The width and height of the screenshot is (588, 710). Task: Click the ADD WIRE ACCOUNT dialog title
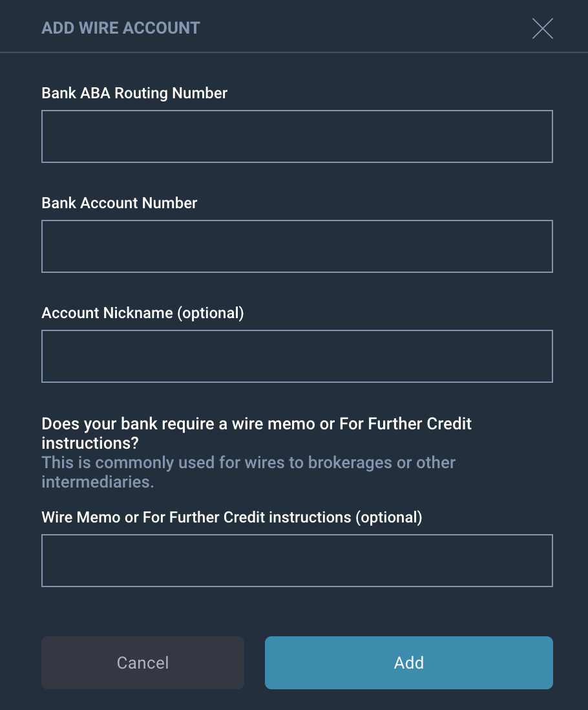coord(121,28)
